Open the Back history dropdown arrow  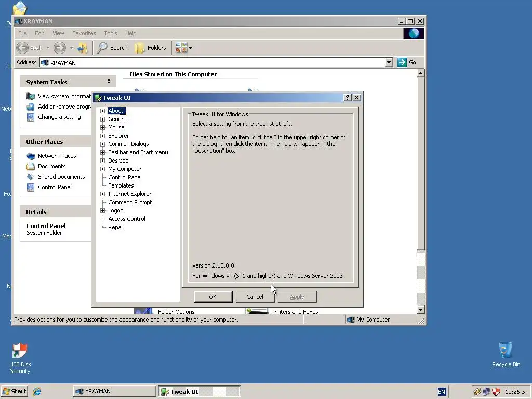48,48
